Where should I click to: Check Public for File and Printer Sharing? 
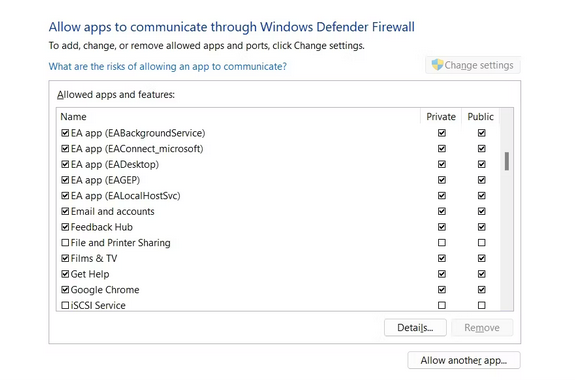click(481, 243)
